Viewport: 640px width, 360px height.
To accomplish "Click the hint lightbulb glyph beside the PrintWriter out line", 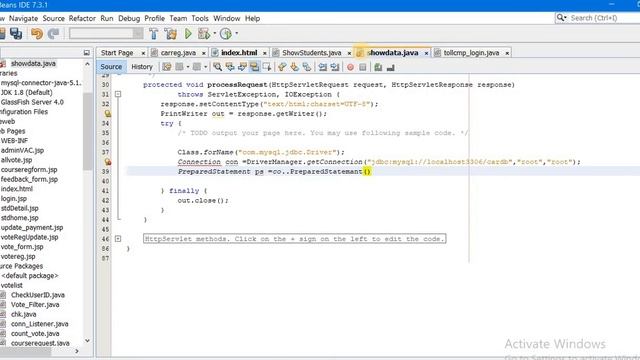I will click(107, 113).
